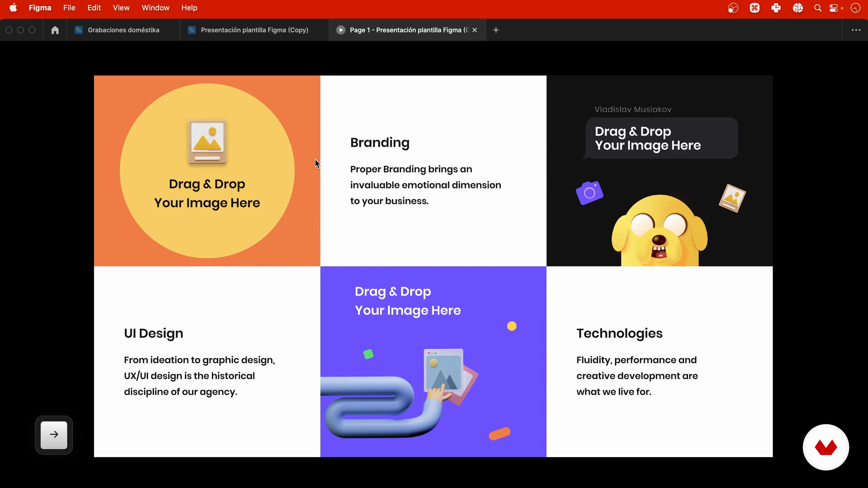Screen dimensions: 868x488
Task: Click the 'Proper Branding brings an' paragraph
Action: click(x=426, y=185)
